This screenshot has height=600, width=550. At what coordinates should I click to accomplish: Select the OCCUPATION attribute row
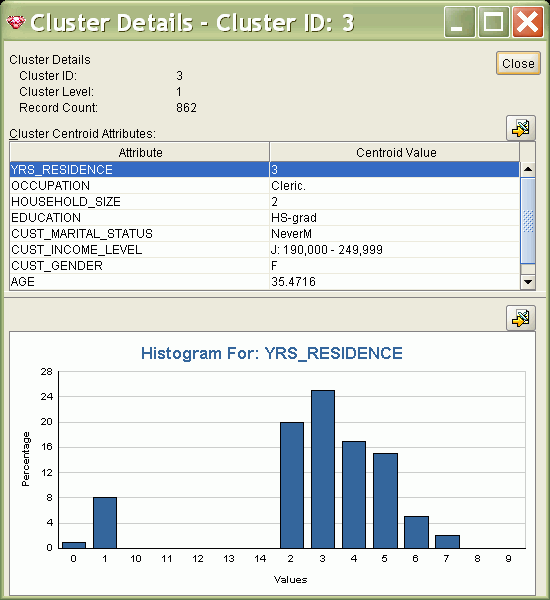[x=264, y=185]
